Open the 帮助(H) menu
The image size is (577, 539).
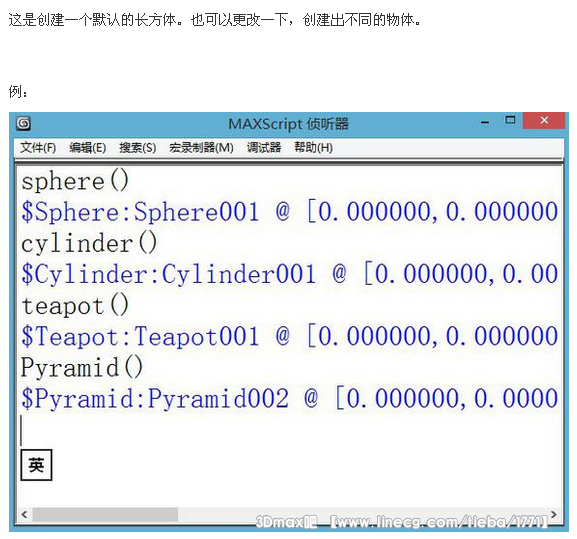(x=314, y=148)
